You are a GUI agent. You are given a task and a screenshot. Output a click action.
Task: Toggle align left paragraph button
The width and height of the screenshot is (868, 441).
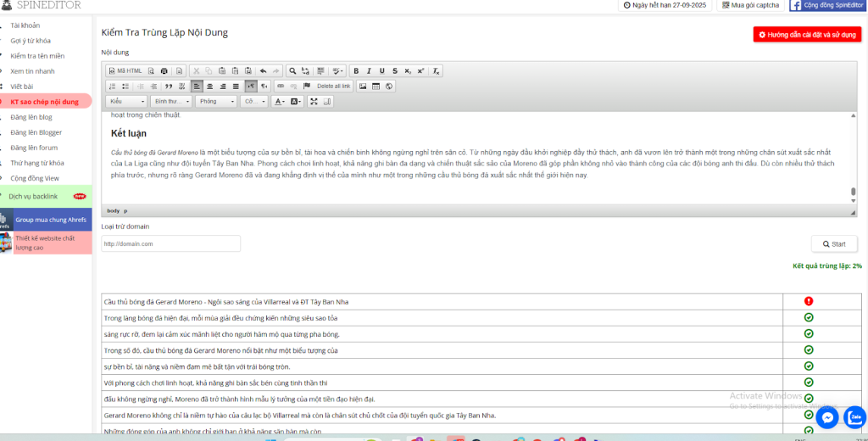[197, 87]
